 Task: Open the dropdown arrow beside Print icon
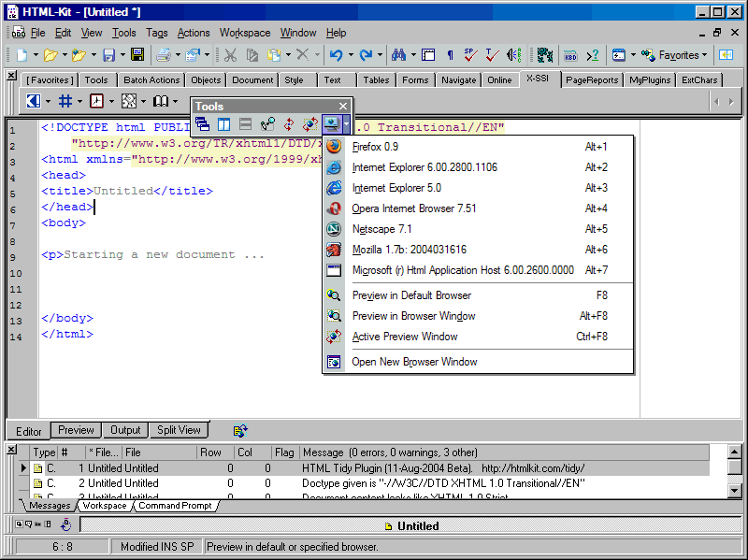(178, 55)
